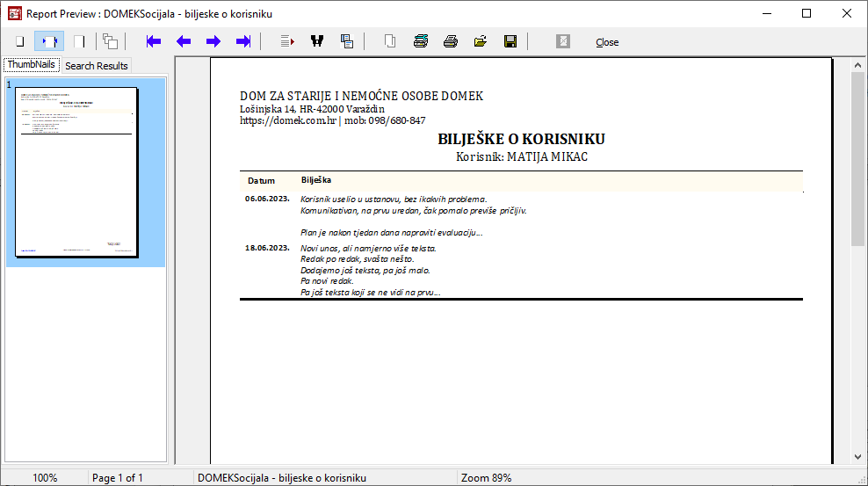The width and height of the screenshot is (868, 486).
Task: Select whole page zoom view
Action: click(19, 41)
